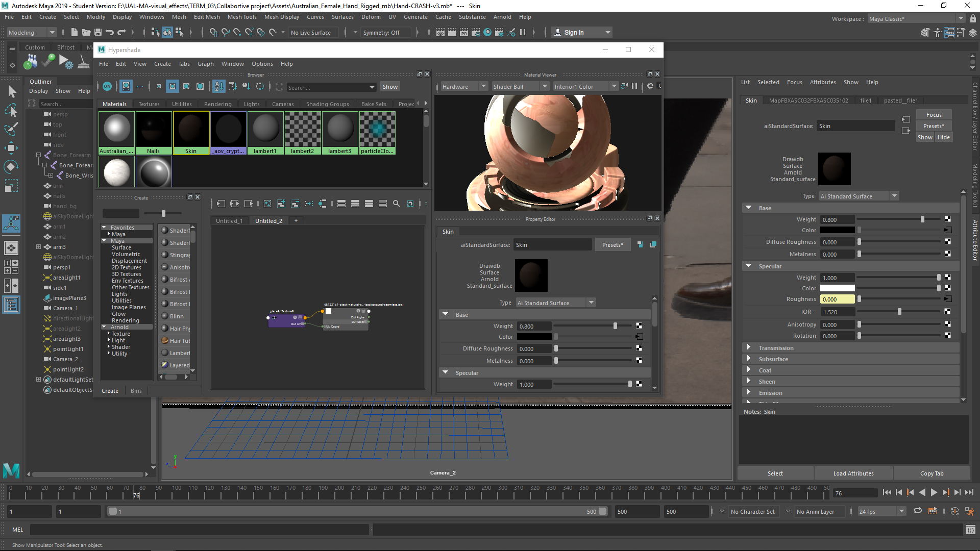Select the Move tool in left toolbox

pos(11,148)
